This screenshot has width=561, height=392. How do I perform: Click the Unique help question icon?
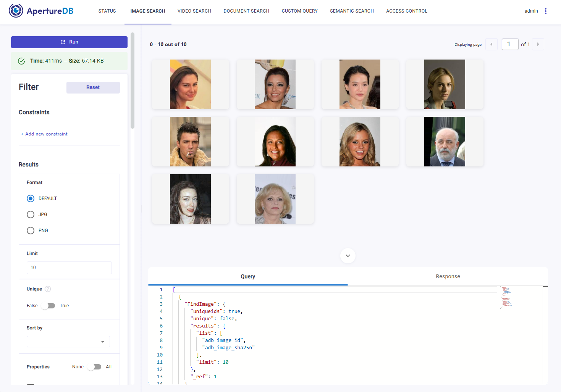tap(48, 289)
